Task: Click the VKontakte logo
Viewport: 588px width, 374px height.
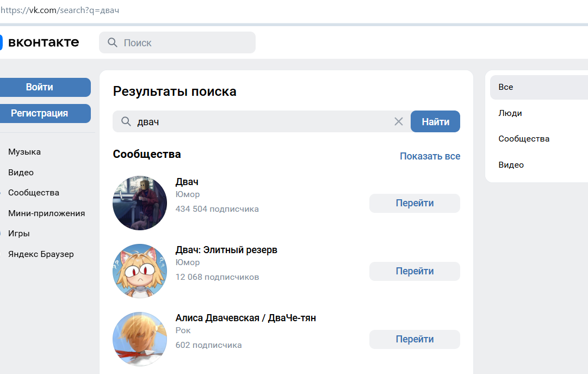Action: click(x=39, y=42)
